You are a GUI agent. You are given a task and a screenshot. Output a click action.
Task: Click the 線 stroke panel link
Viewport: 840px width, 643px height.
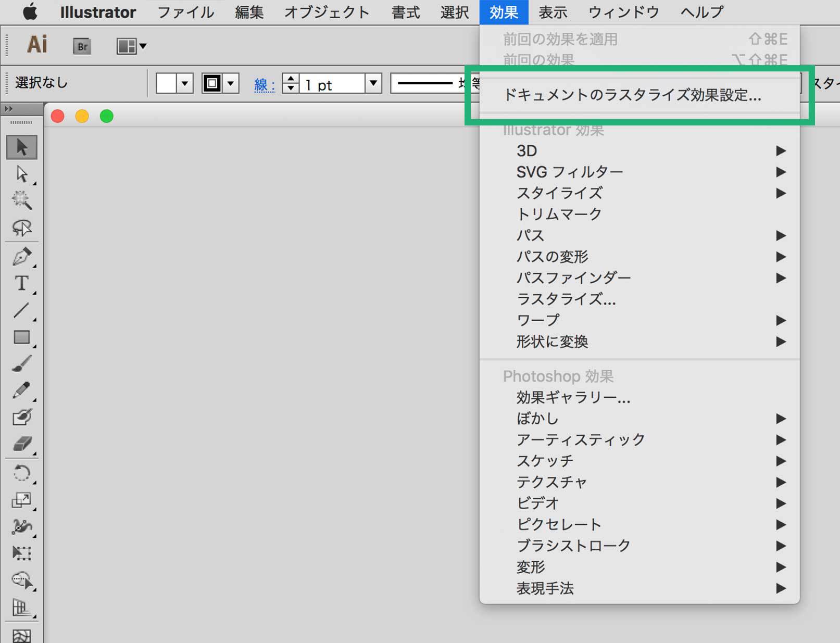tap(264, 84)
